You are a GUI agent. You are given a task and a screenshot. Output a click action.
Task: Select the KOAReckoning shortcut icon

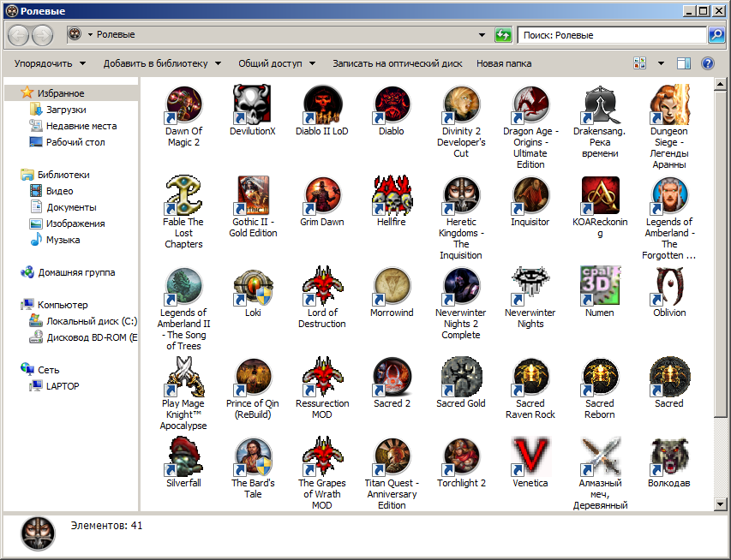click(600, 194)
